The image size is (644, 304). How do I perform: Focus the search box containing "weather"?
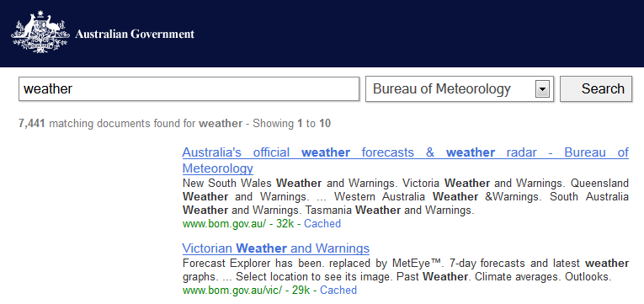coord(189,88)
